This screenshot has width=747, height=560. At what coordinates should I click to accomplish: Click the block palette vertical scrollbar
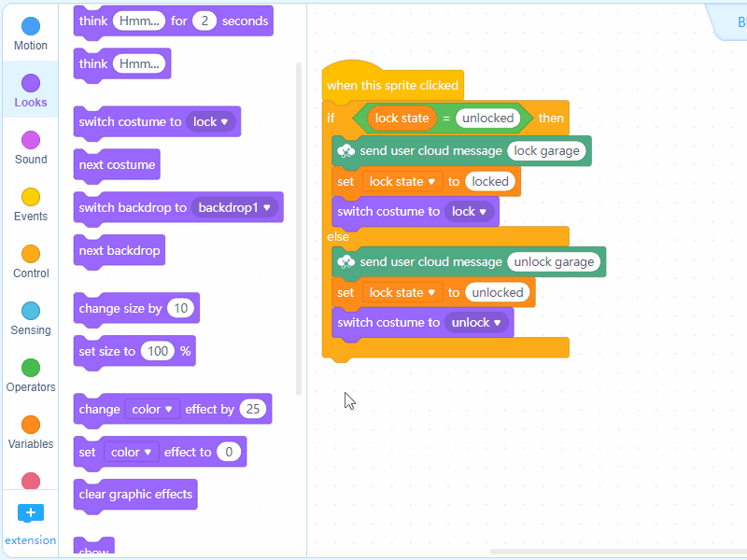tap(299, 224)
